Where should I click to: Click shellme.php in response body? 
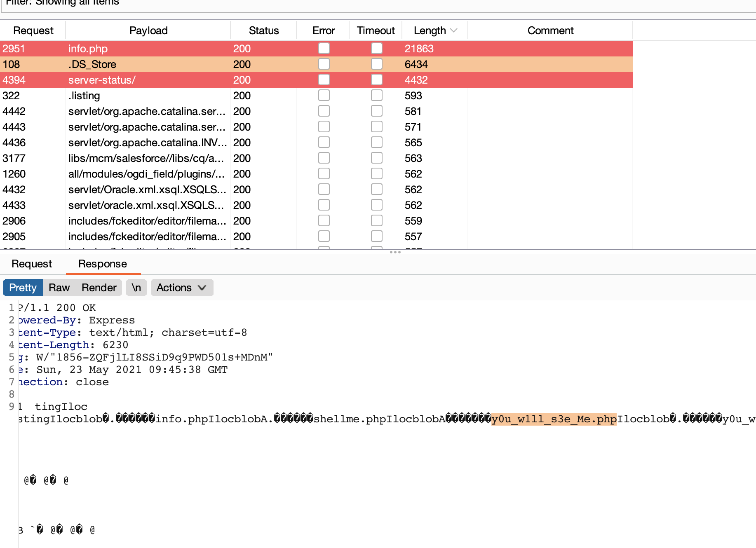pos(350,419)
